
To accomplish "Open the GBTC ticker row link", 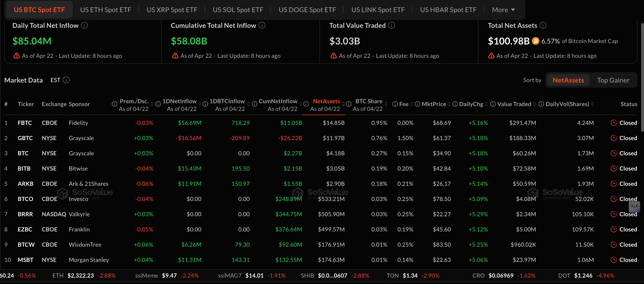I will click(x=25, y=138).
